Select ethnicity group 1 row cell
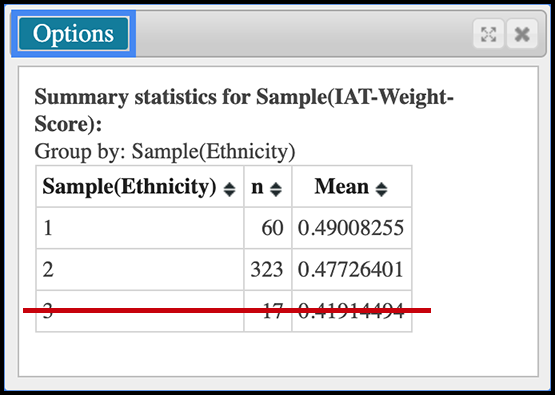 click(140, 228)
